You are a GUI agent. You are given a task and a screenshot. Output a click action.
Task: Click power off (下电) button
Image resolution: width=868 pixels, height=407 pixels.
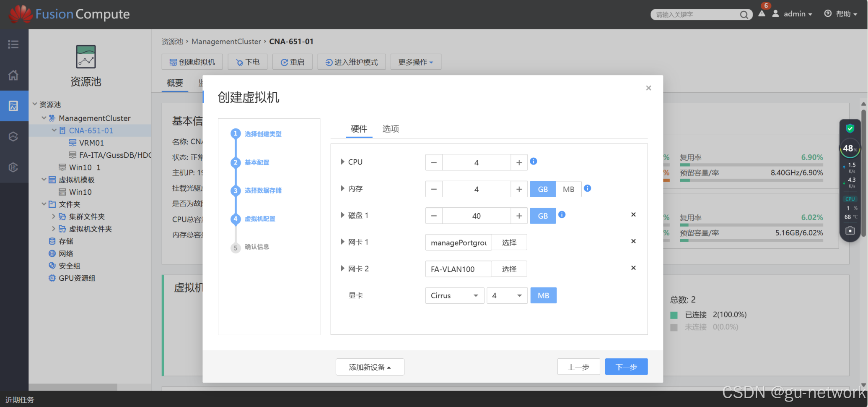click(247, 62)
